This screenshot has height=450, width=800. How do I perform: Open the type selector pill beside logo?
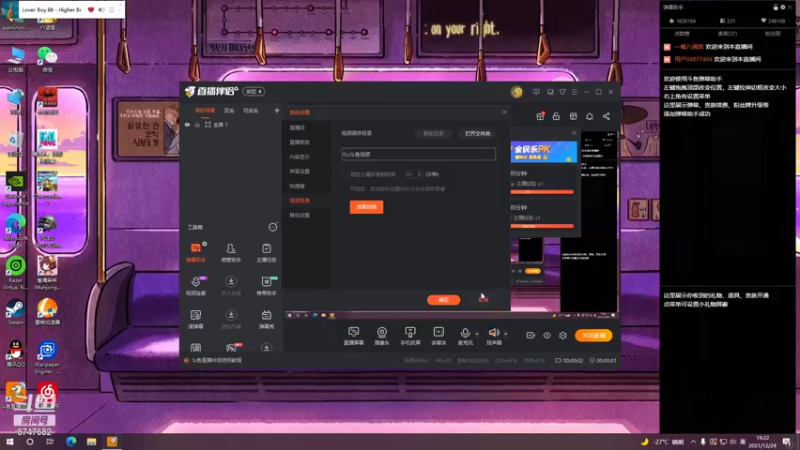(x=253, y=91)
